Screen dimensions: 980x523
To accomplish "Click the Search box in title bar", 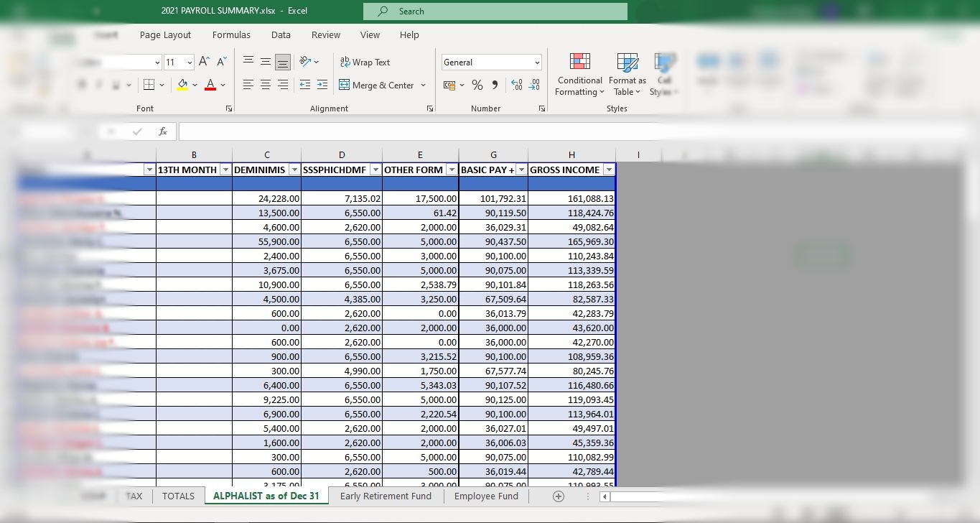I will (x=495, y=11).
